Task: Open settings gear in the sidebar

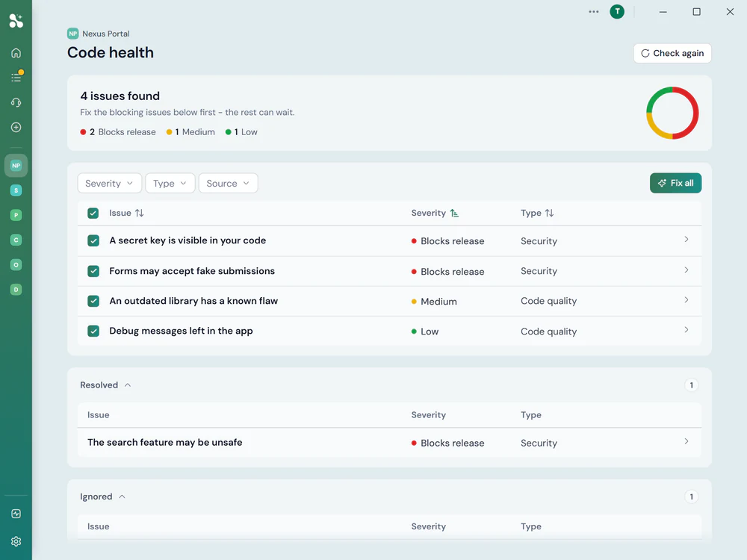Action: tap(16, 541)
